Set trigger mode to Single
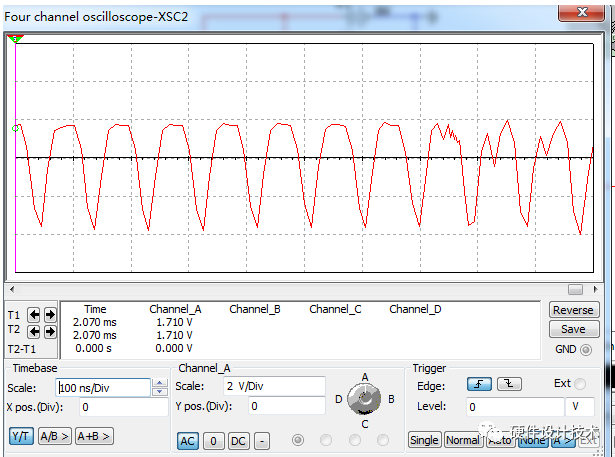This screenshot has height=457, width=615. click(424, 440)
